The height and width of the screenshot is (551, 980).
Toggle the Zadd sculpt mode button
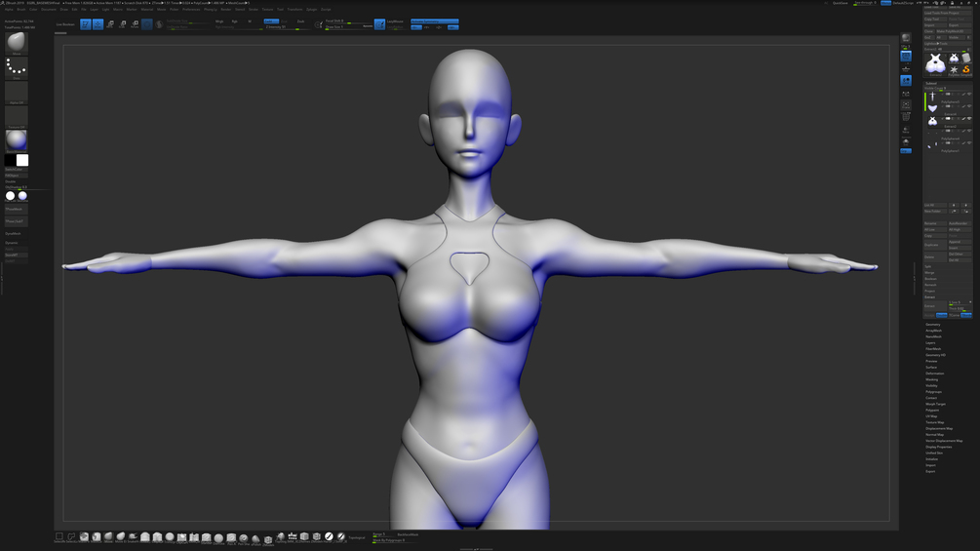coord(271,21)
